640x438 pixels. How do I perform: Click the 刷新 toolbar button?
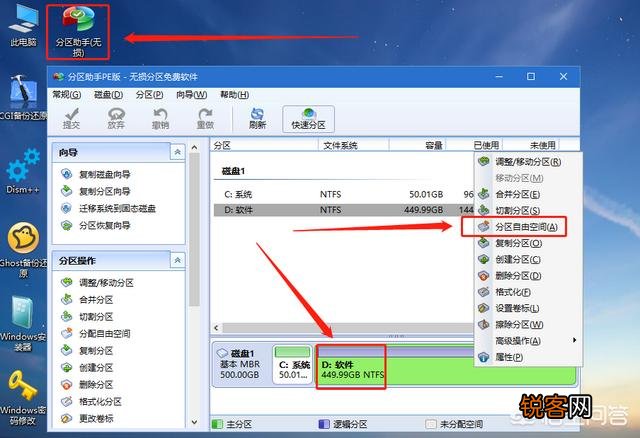(257, 119)
